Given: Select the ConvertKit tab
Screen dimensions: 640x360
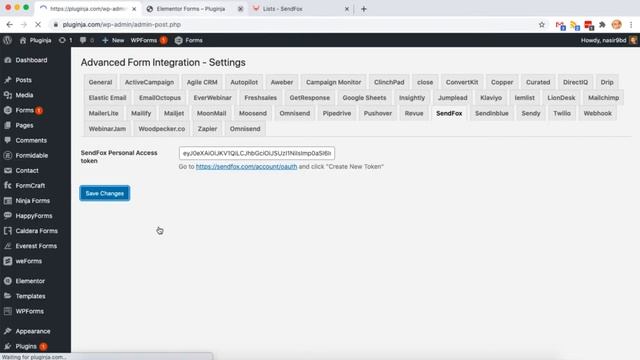Looking at the screenshot, I should [x=462, y=82].
